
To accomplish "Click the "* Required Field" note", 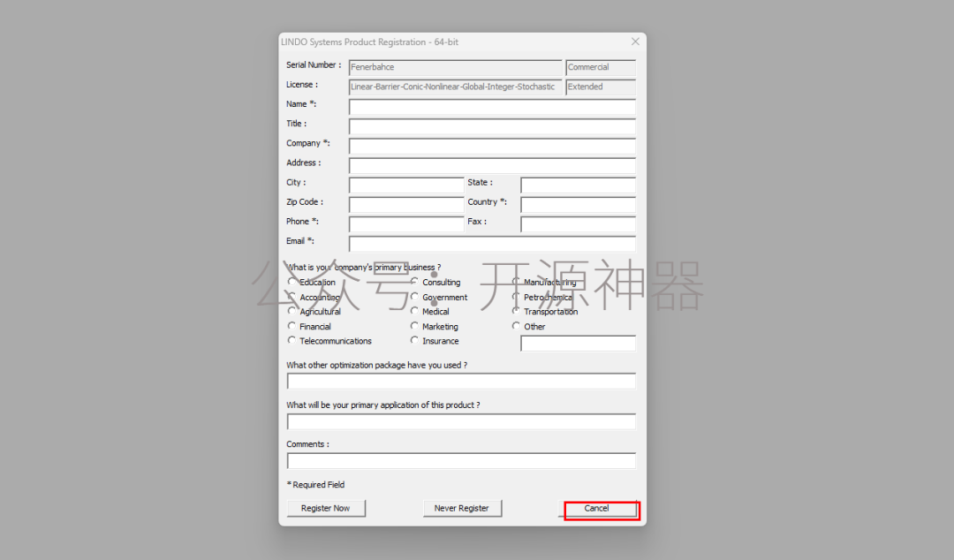I will (315, 485).
